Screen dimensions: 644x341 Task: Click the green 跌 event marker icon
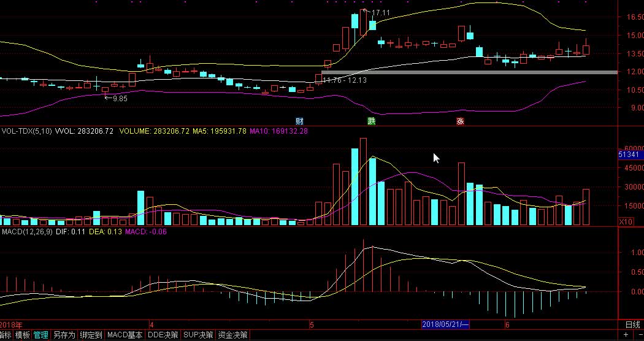[370, 121]
